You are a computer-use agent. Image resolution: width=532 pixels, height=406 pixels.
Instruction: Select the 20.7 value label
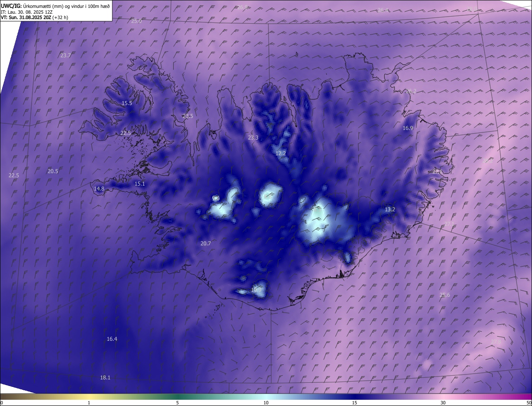pyautogui.click(x=205, y=243)
